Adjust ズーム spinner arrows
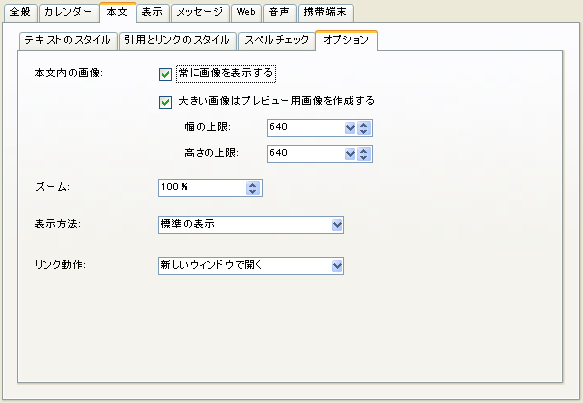Screen dimensions: 583x403 tap(252, 188)
